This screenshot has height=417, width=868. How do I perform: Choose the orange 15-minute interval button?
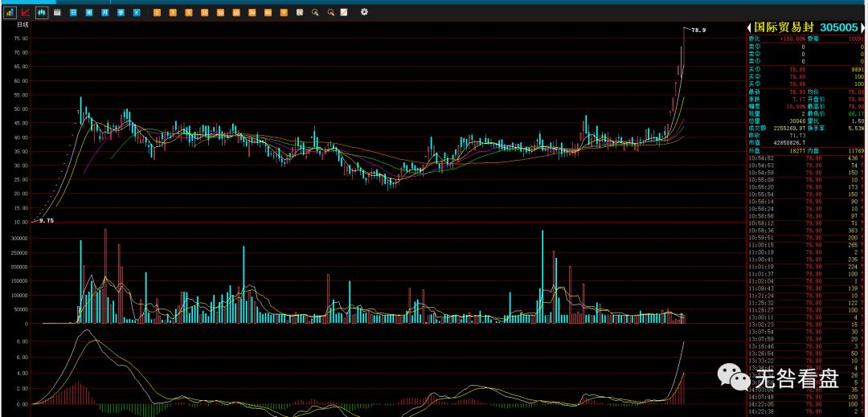205,12
